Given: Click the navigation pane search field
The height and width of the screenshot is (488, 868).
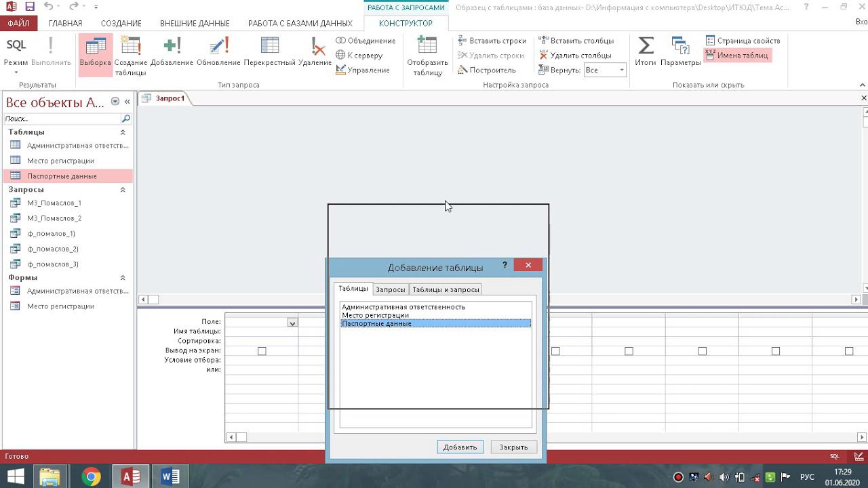Looking at the screenshot, I should click(62, 119).
